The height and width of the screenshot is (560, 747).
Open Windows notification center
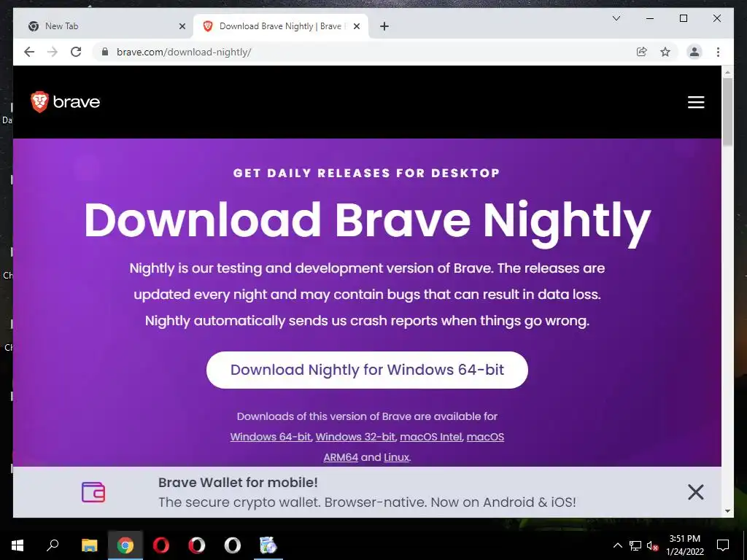(723, 545)
